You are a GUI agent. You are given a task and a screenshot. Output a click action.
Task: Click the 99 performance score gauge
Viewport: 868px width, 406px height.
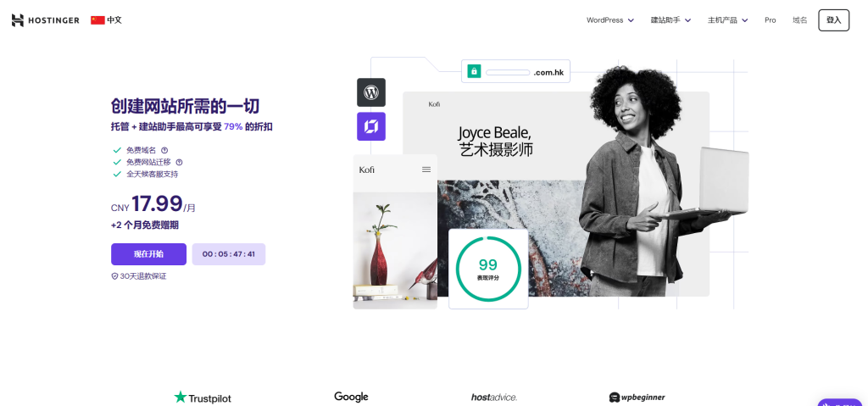[487, 269]
